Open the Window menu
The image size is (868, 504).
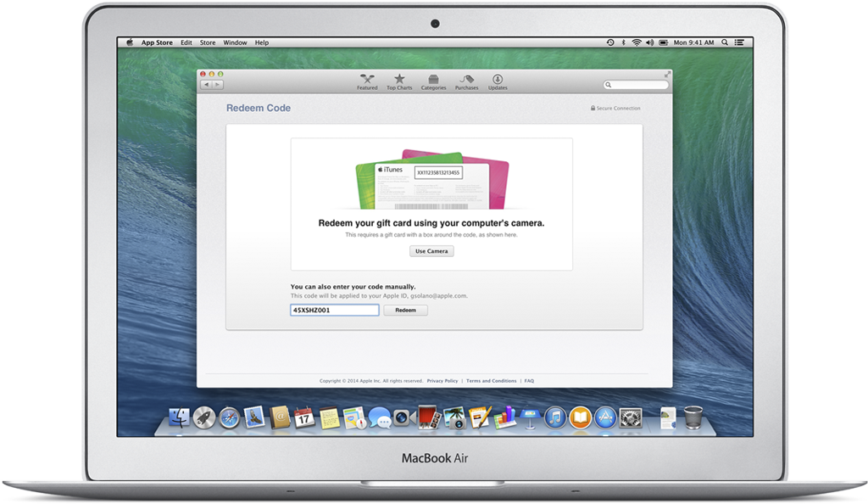point(235,42)
